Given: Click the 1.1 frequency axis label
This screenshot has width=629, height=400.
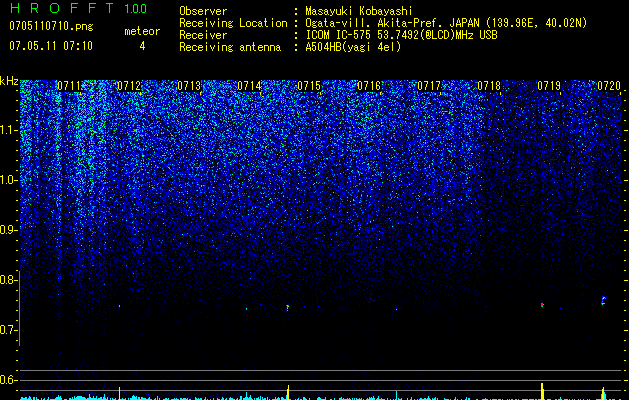Looking at the screenshot, I should pos(9,130).
